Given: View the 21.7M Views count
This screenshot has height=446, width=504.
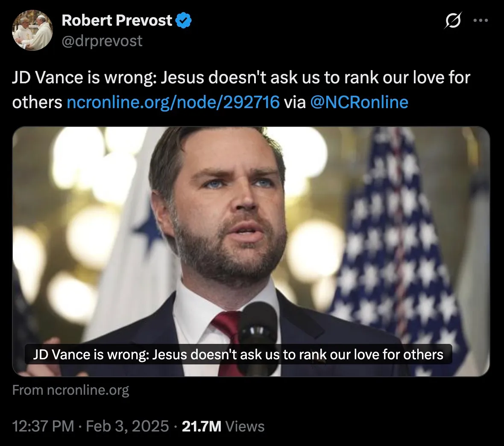Looking at the screenshot, I should coord(223,426).
